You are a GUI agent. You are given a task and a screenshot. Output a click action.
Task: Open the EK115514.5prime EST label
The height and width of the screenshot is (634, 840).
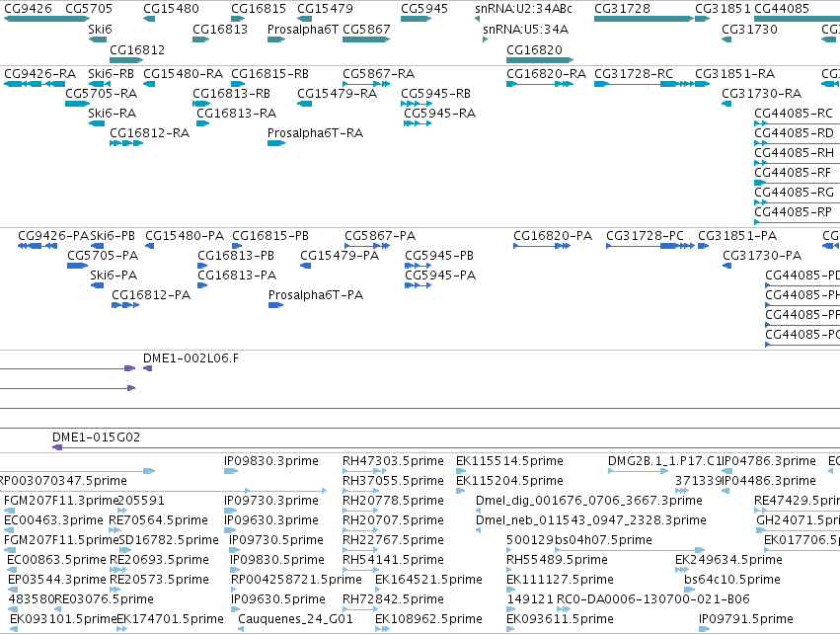click(509, 461)
